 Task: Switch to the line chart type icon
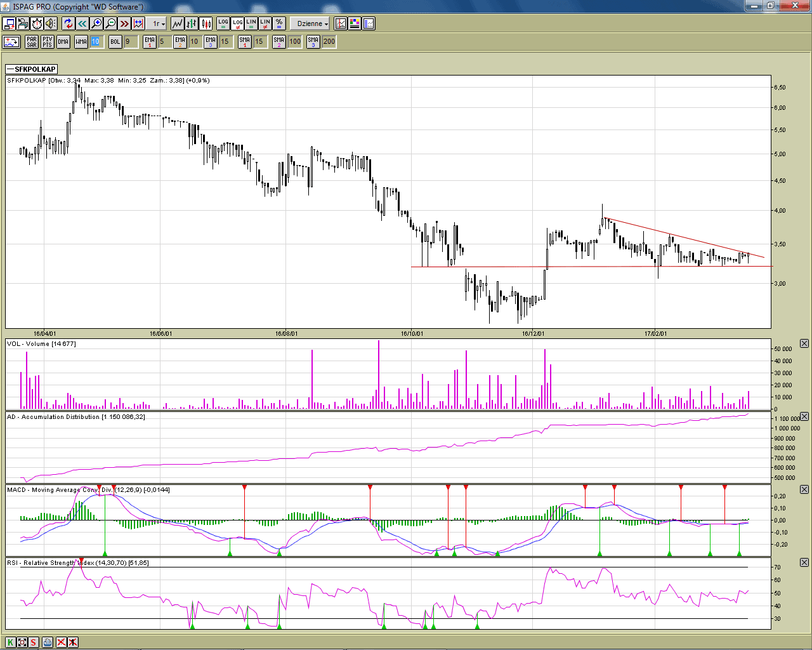coord(177,23)
